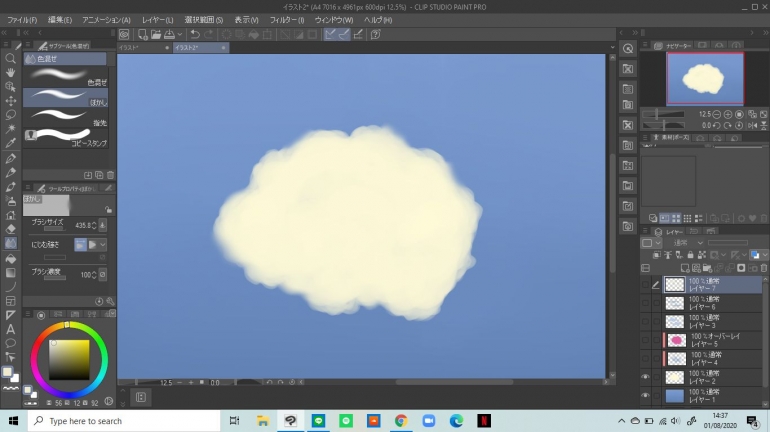Screen dimensions: 770x432
Task: Open the ファイル(F) menu
Action: (x=22, y=20)
